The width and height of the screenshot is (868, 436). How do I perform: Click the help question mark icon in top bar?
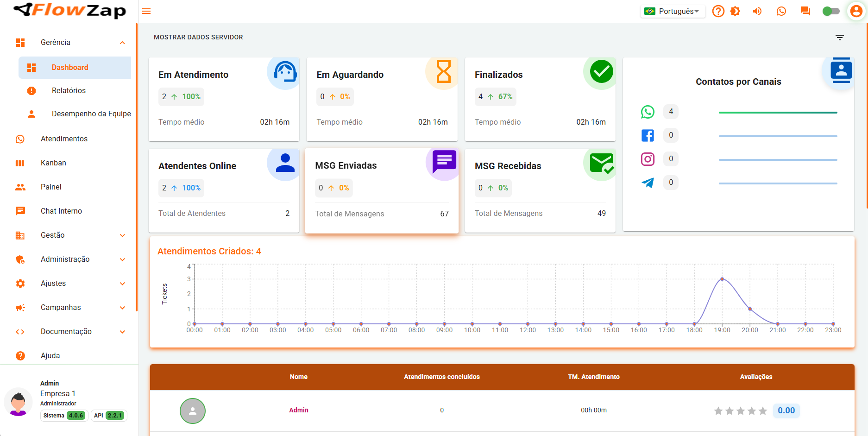coord(718,11)
